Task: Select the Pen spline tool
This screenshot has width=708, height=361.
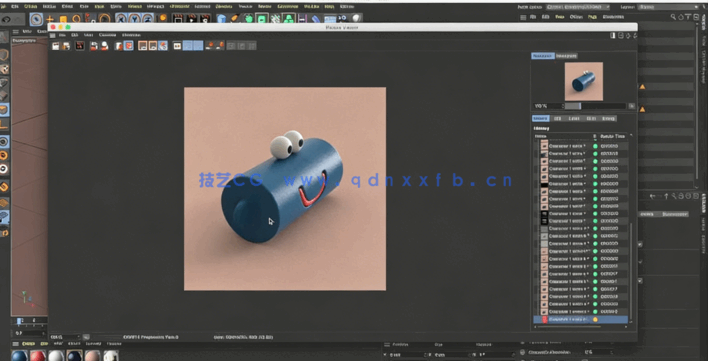Action: (x=234, y=19)
